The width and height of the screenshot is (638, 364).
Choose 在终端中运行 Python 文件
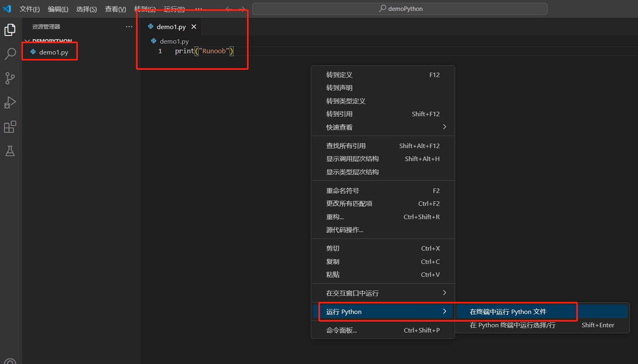[x=508, y=312]
